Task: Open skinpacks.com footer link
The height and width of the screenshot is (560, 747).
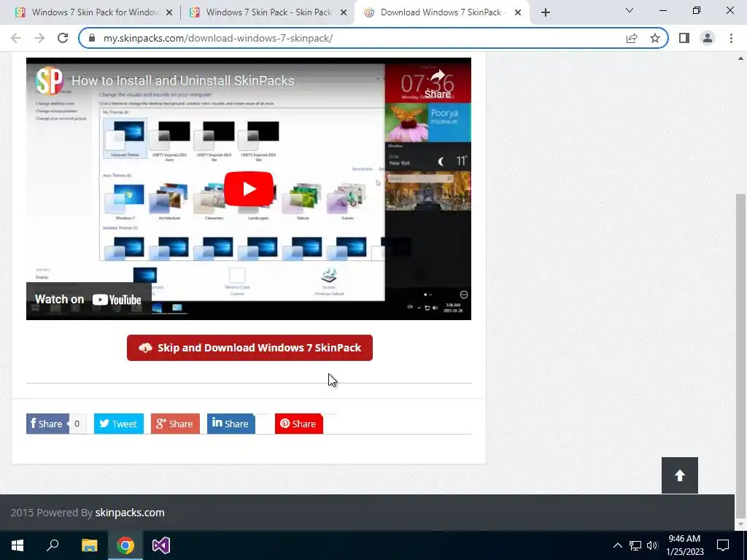Action: point(130,513)
